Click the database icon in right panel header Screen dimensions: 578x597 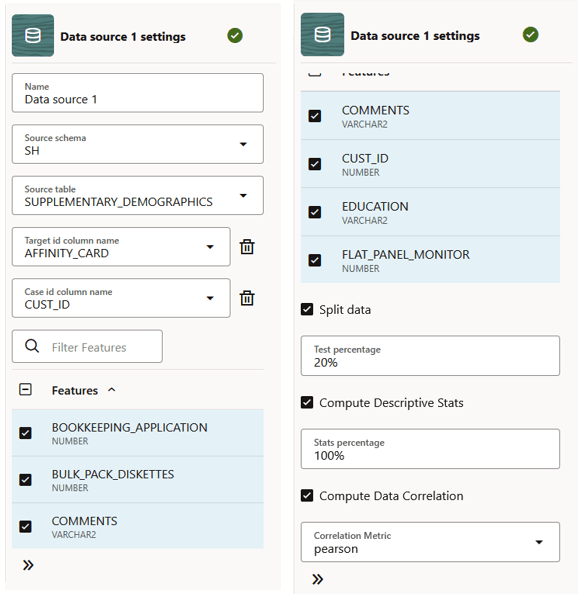(x=323, y=35)
